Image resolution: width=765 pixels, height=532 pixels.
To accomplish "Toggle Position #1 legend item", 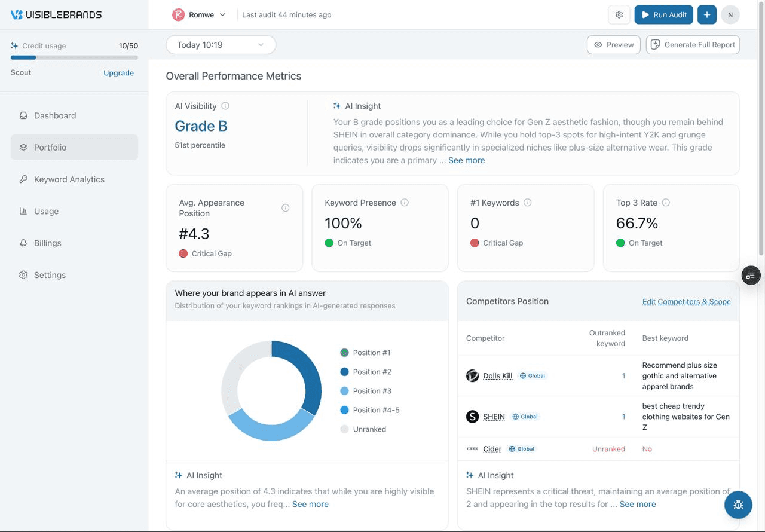I will [365, 353].
